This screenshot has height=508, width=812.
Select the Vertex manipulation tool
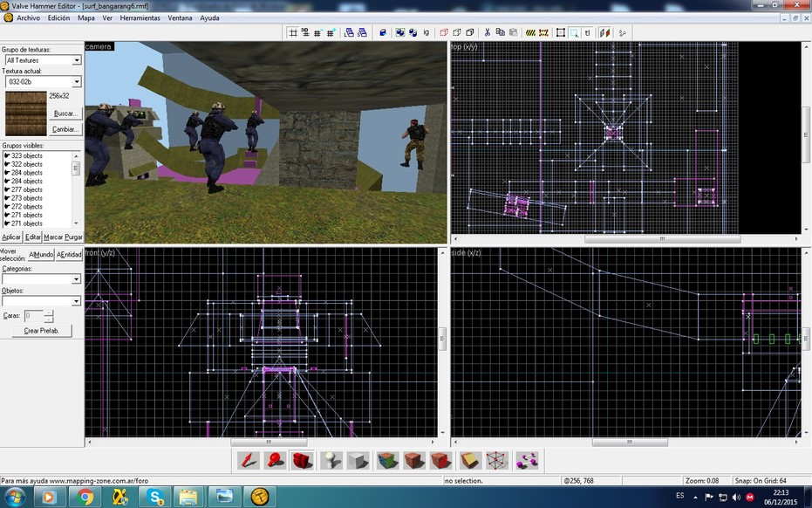point(497,460)
